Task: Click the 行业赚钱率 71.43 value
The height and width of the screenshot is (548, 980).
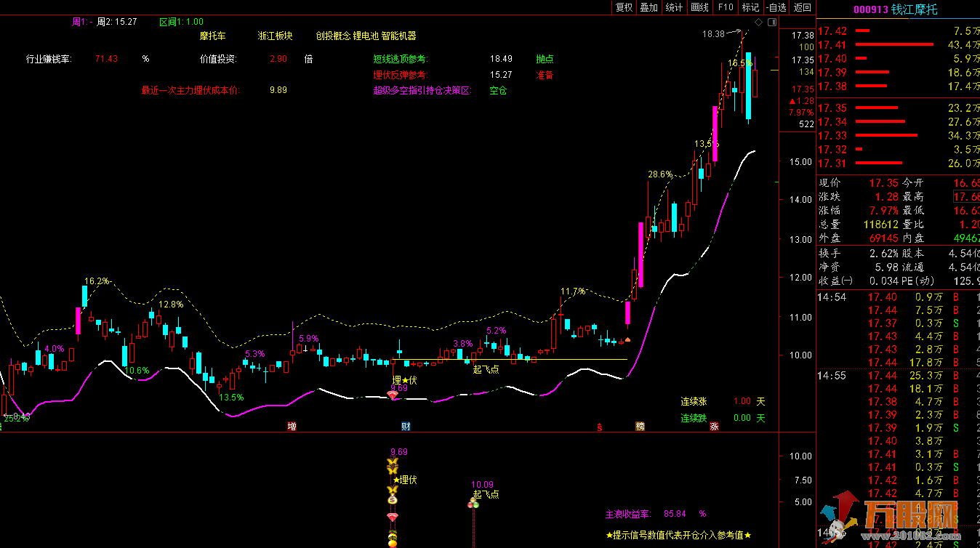Action: [x=106, y=59]
